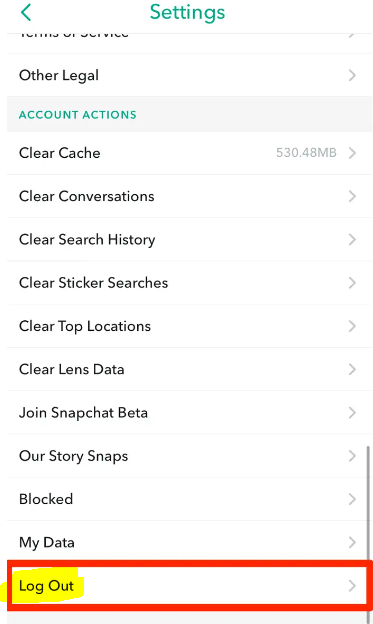Select the Blocked menu item

(x=187, y=499)
